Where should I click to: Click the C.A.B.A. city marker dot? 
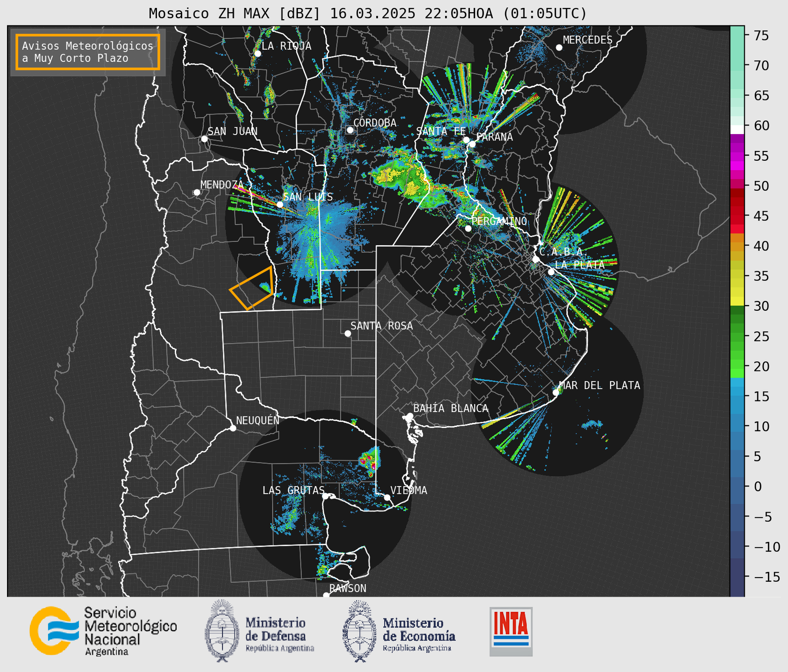(x=536, y=259)
